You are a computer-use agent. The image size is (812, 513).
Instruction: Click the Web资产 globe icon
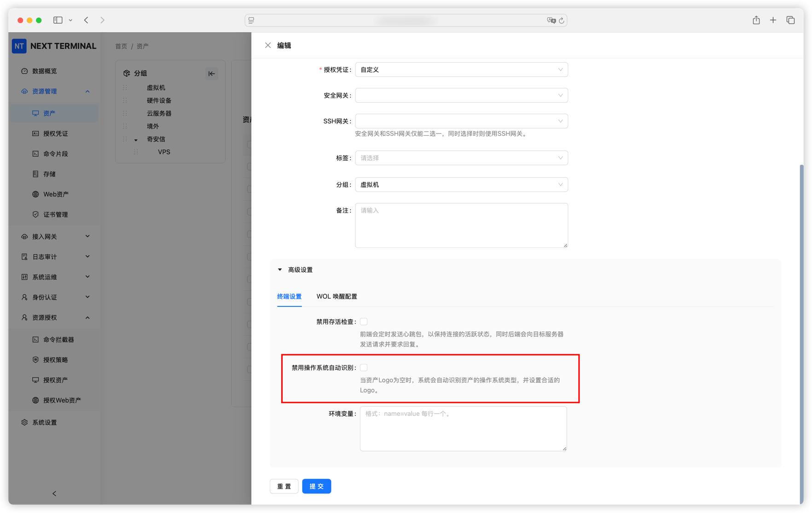pos(35,194)
